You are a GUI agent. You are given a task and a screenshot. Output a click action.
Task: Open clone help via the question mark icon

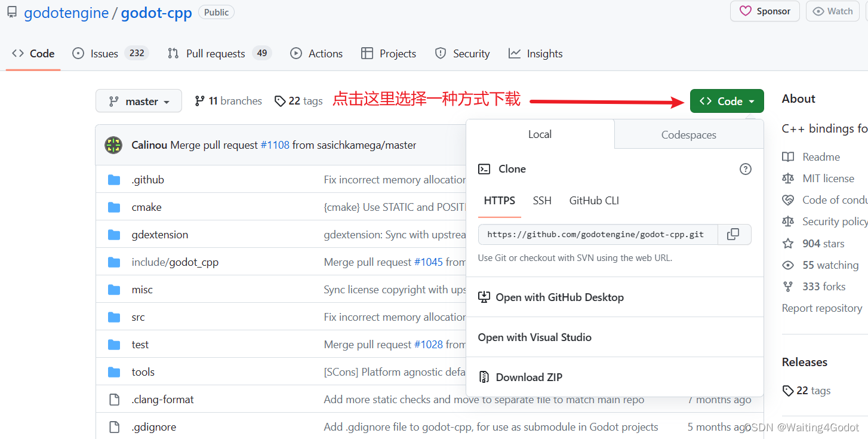point(745,169)
